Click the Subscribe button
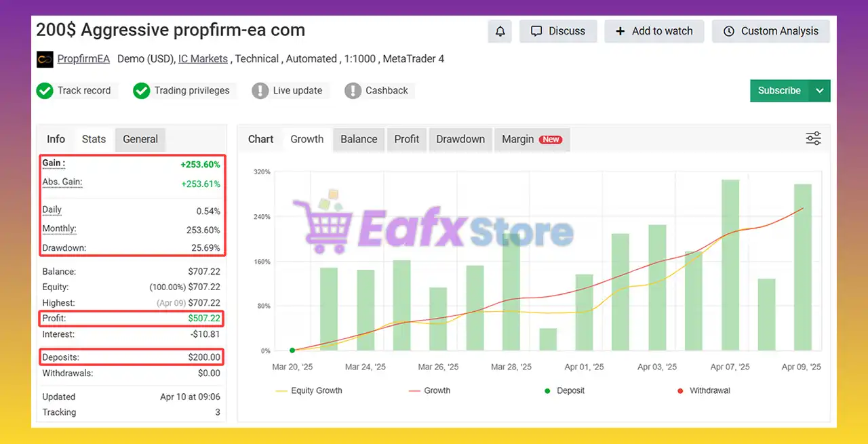Screen dimensions: 868x444 pos(779,90)
